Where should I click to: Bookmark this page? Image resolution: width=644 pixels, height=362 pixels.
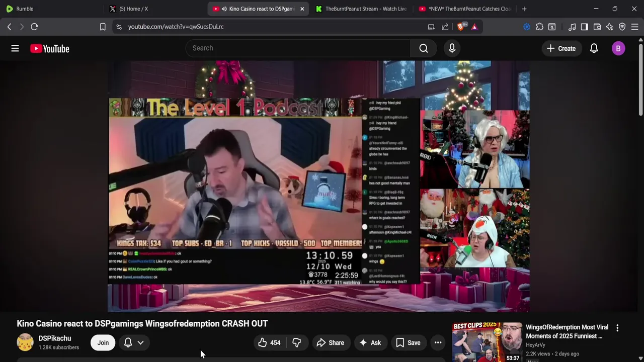coord(103,27)
